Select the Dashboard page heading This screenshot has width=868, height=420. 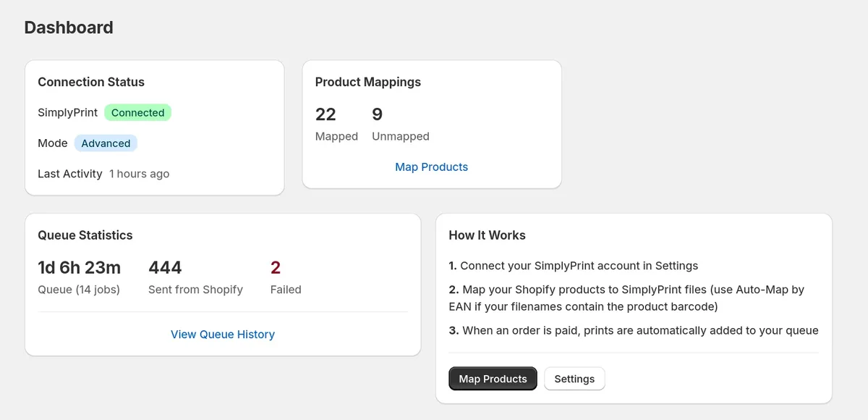click(69, 28)
